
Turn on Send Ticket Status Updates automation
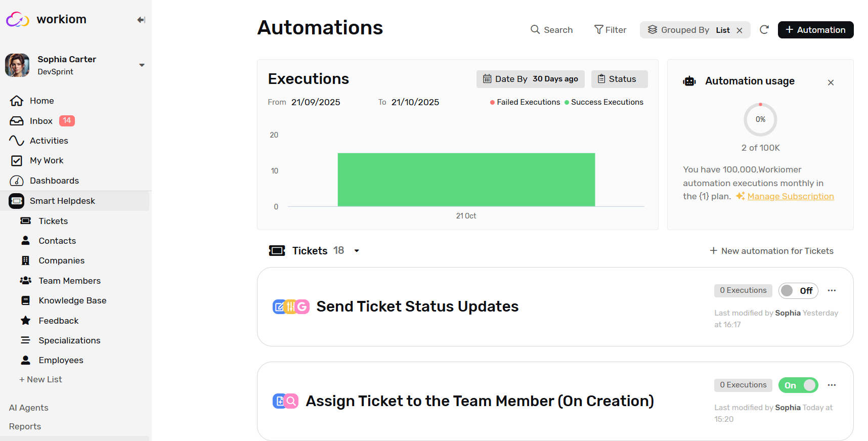click(x=798, y=291)
